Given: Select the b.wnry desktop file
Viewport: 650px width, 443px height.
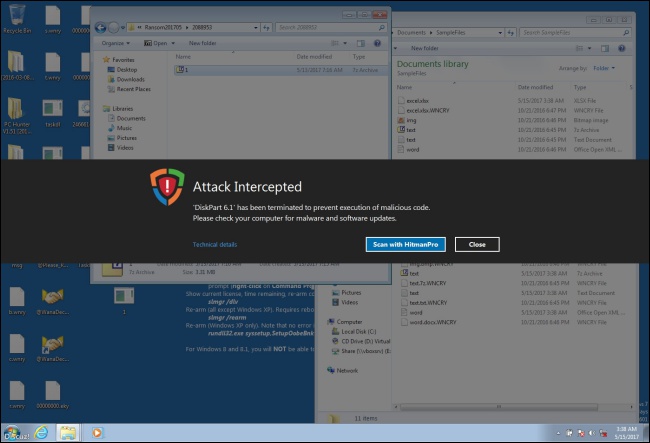Looking at the screenshot, I should click(17, 300).
